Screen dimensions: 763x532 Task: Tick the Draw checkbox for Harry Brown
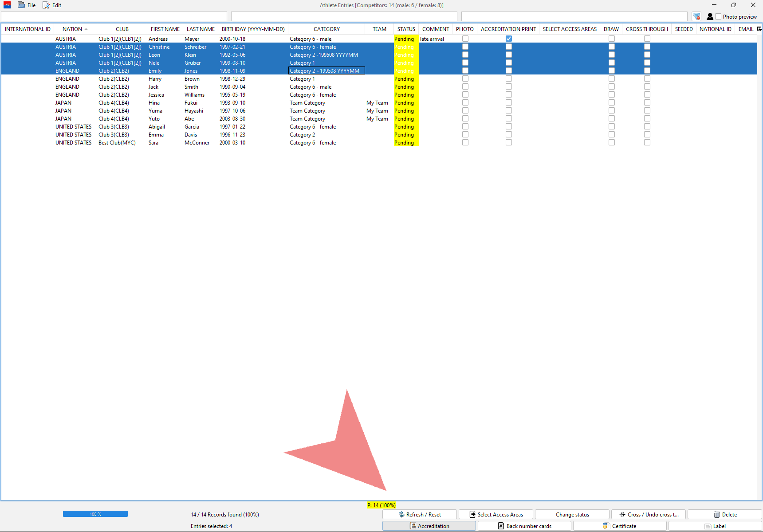[612, 79]
